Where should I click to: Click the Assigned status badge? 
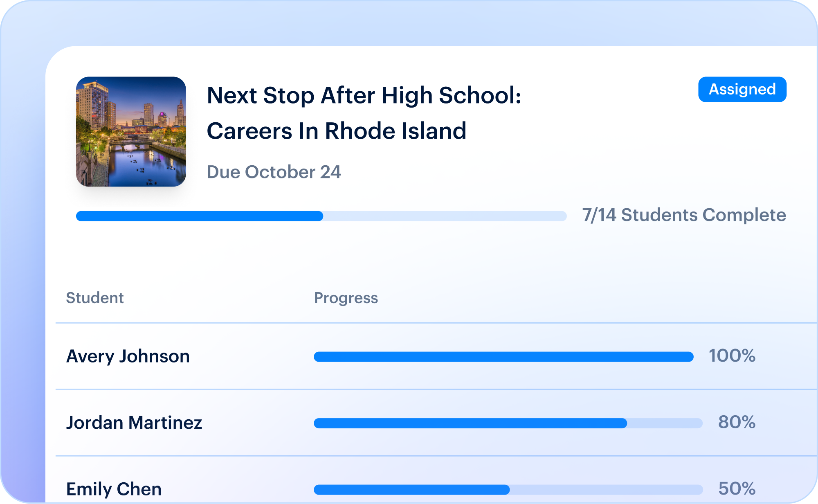(742, 89)
